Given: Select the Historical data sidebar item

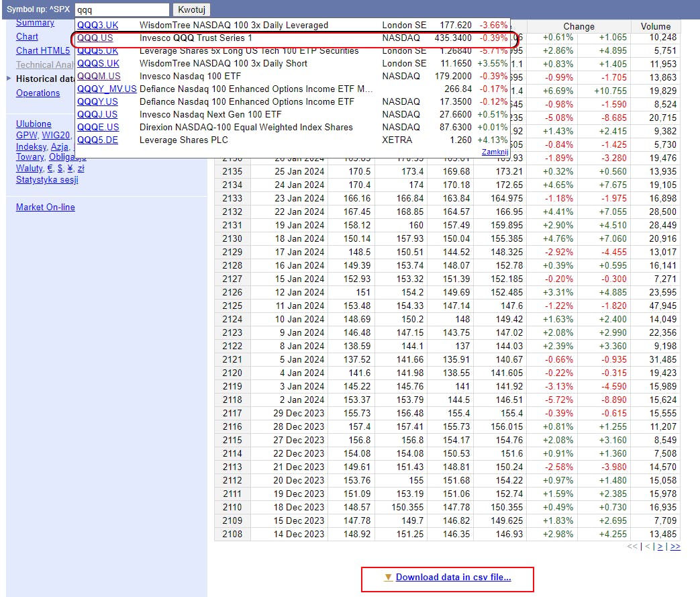Looking at the screenshot, I should (45, 79).
